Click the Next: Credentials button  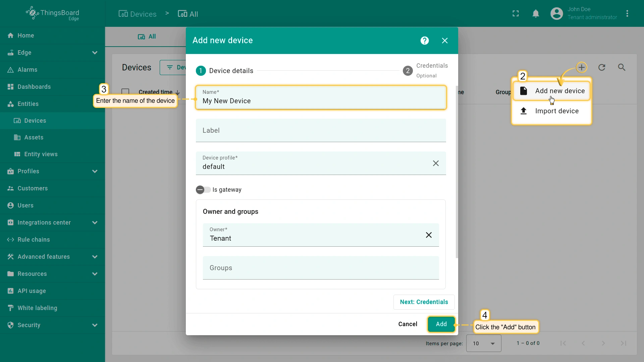click(x=424, y=302)
